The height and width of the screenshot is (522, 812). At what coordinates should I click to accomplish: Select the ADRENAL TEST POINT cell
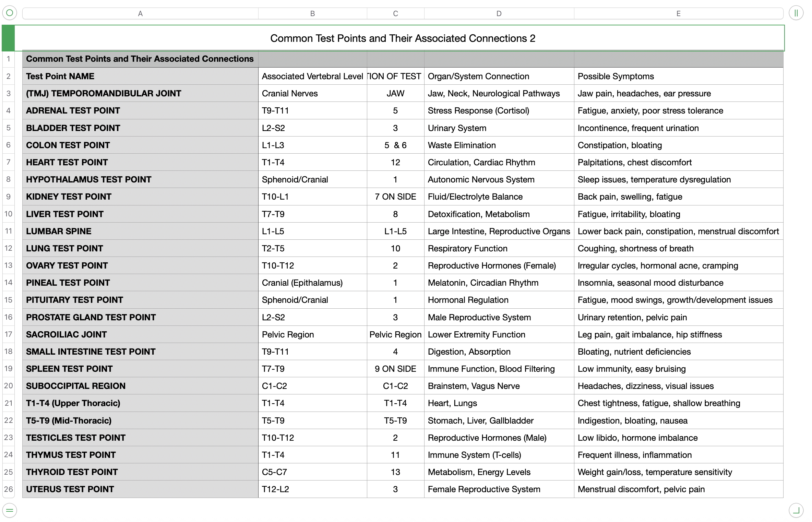pyautogui.click(x=140, y=111)
